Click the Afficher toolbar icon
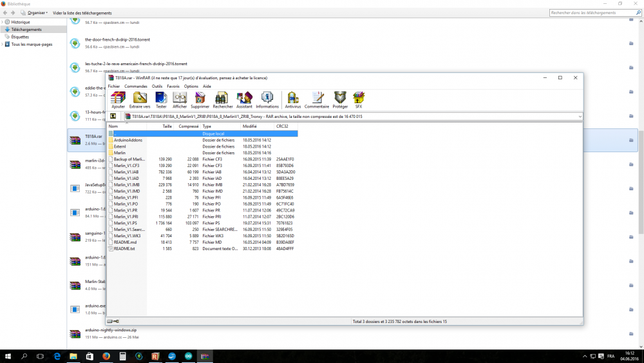This screenshot has height=363, width=644. [180, 100]
